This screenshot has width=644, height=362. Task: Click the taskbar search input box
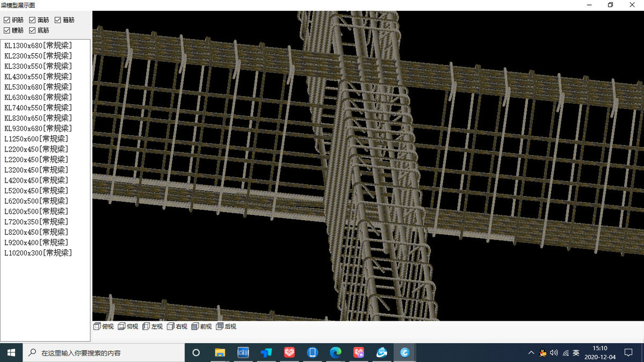[x=104, y=352]
